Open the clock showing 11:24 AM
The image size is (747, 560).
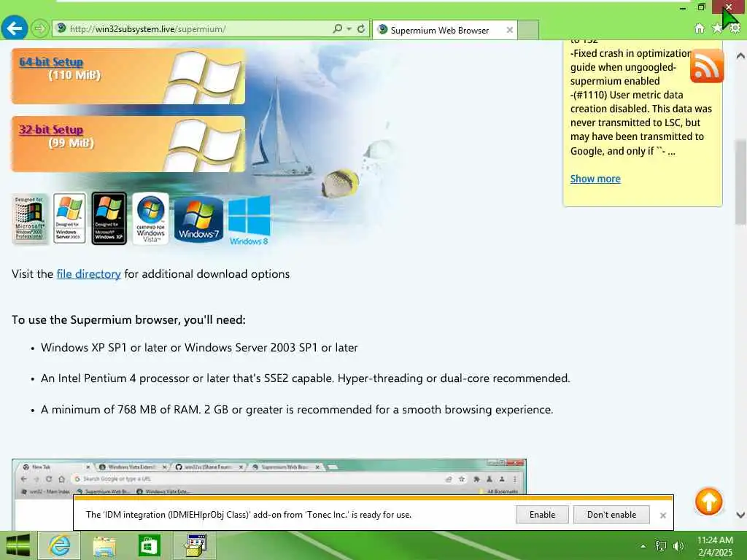point(715,546)
